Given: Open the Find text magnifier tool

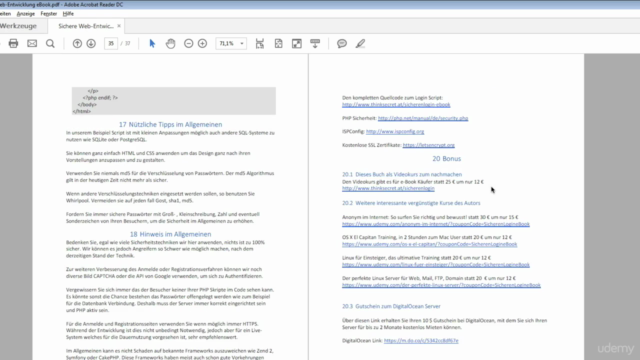Looking at the screenshot, I should click(x=50, y=43).
